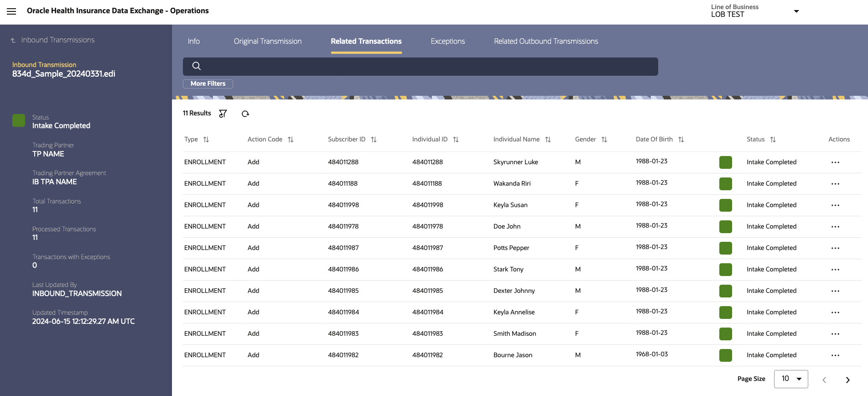Click green status swatch in sidebar

[x=19, y=120]
